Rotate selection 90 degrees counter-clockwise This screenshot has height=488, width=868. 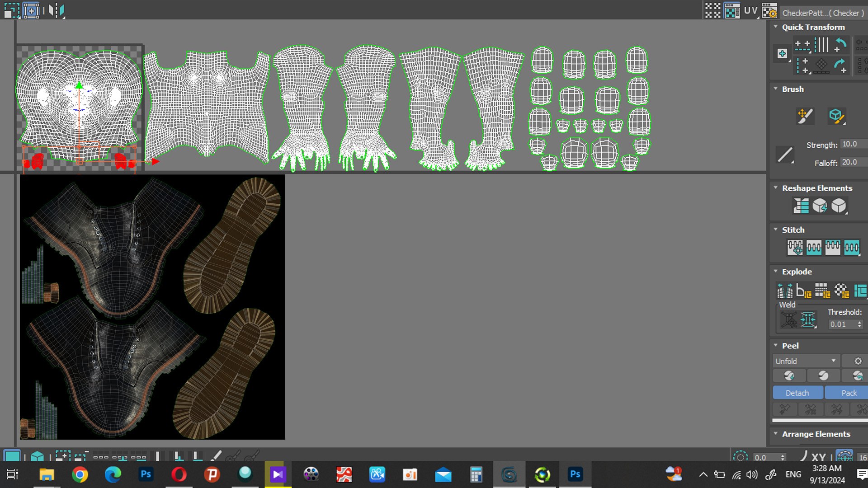pos(840,45)
